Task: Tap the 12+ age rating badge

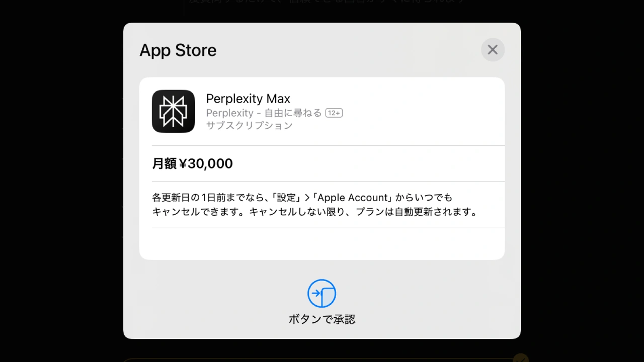Action: (x=334, y=113)
